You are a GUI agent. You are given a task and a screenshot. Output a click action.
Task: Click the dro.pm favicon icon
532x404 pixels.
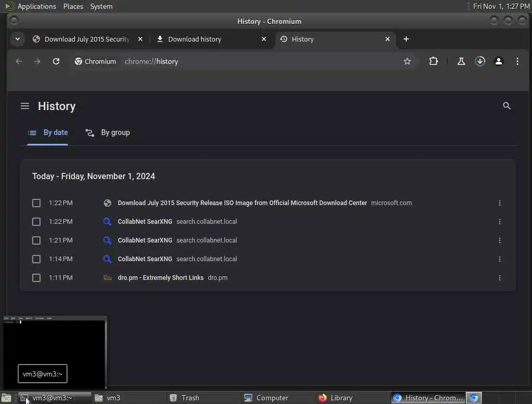pyautogui.click(x=107, y=277)
